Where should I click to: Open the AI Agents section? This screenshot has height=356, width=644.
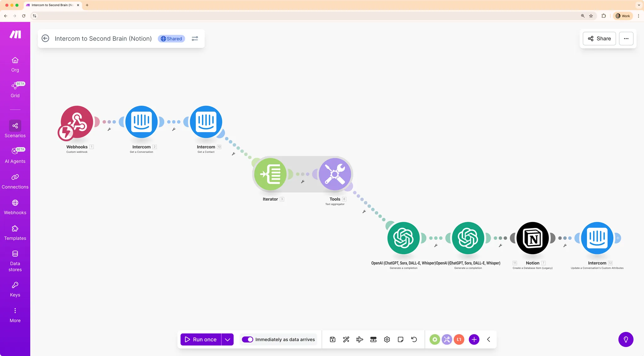(15, 154)
